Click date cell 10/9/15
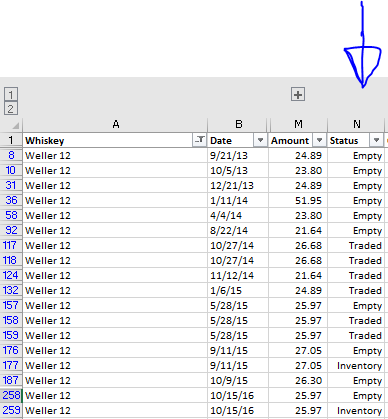The width and height of the screenshot is (388, 419). [238, 380]
